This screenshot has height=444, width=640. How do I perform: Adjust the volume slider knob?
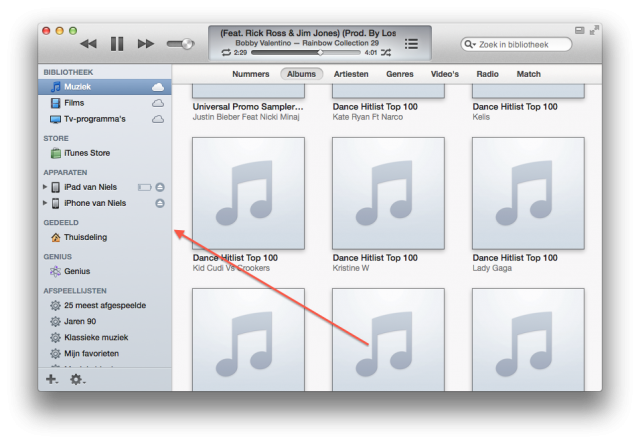coord(187,44)
